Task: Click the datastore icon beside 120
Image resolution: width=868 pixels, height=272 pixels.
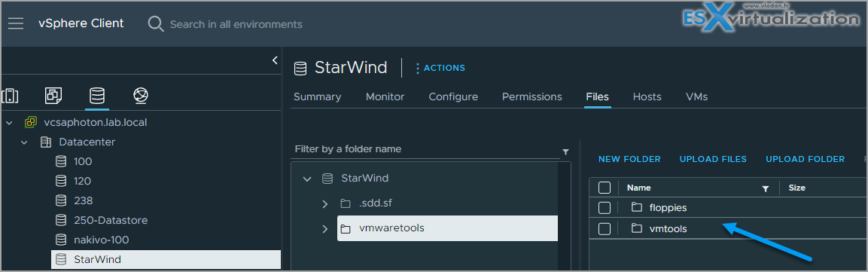Action: 61,181
